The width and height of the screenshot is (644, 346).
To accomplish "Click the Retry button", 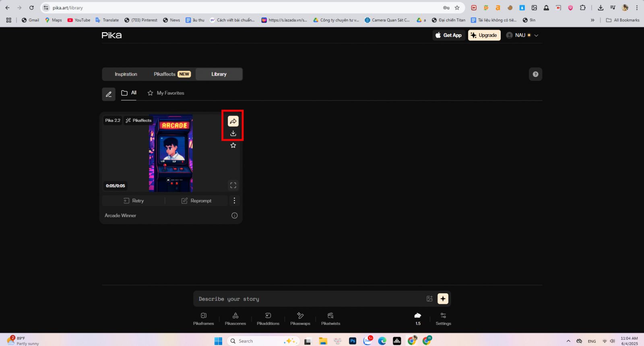I will 134,201.
